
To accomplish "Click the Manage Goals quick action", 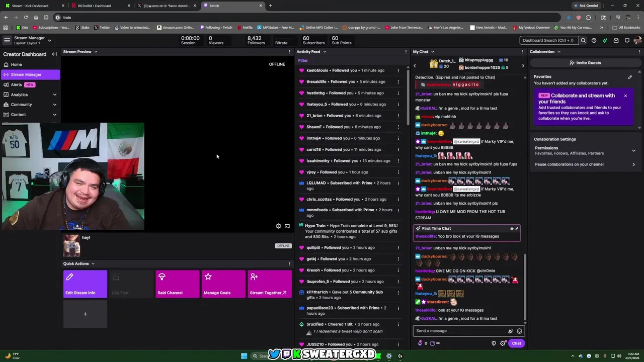I will tap(223, 284).
